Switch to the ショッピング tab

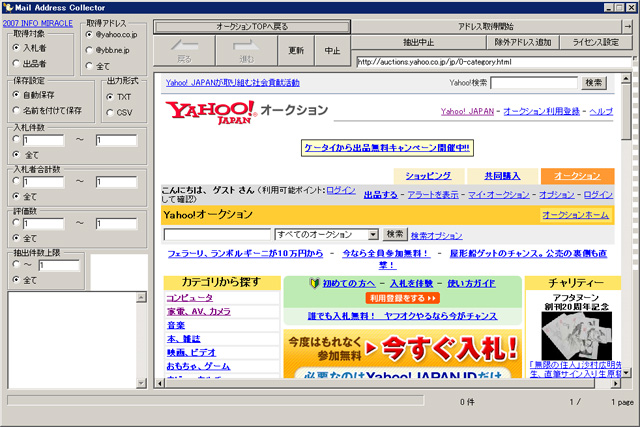(427, 175)
